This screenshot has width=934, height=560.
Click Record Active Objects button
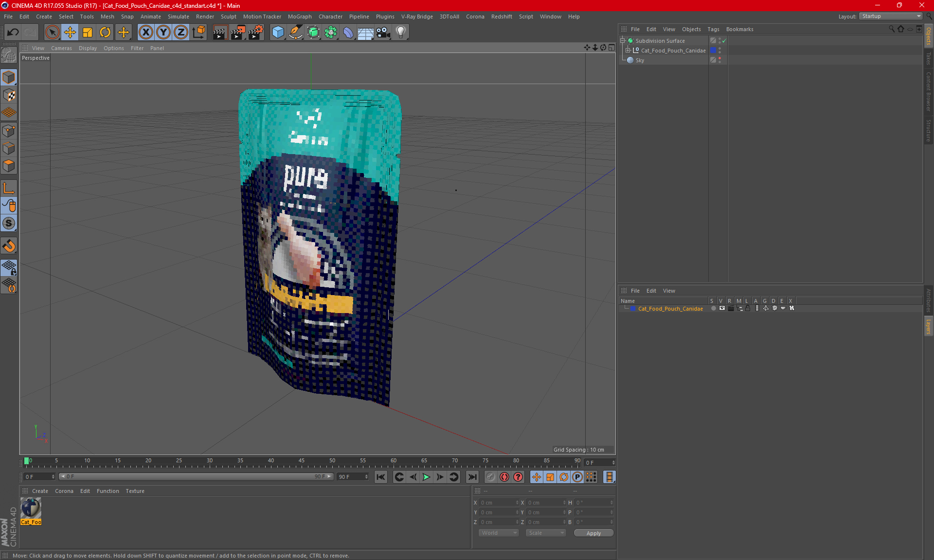coord(490,477)
